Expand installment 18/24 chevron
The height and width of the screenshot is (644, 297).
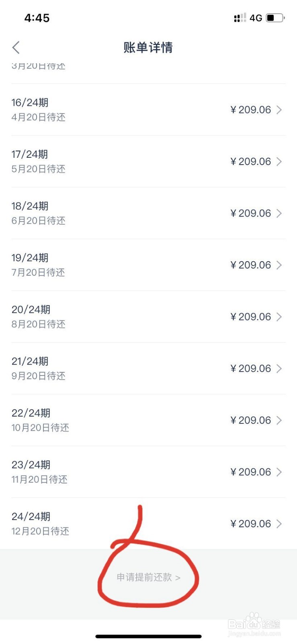tap(279, 213)
